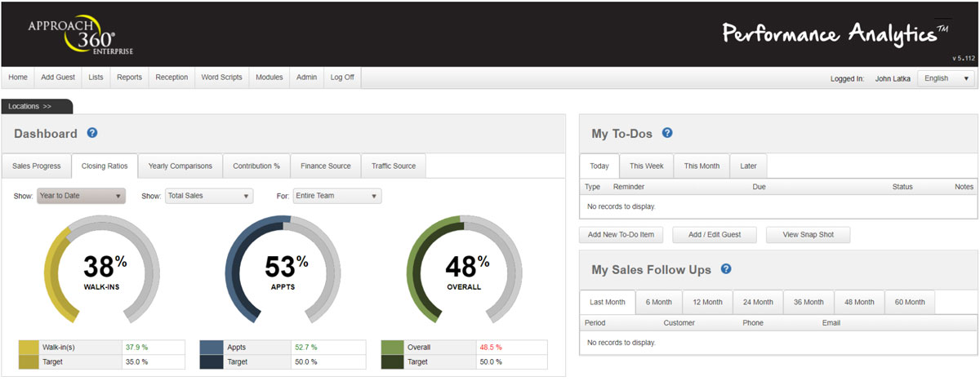Click the My Sales Follow Ups help icon
The height and width of the screenshot is (381, 980).
726,269
